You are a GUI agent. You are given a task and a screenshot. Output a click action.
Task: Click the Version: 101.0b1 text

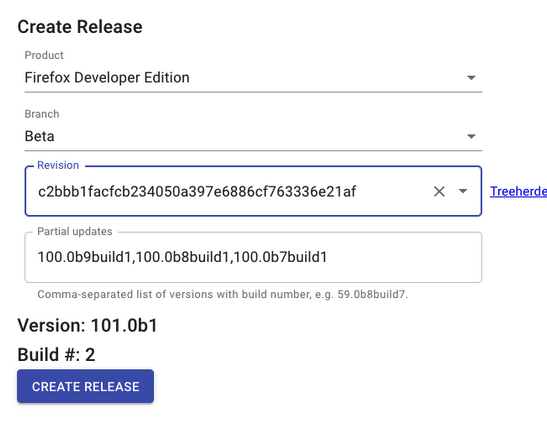point(87,325)
